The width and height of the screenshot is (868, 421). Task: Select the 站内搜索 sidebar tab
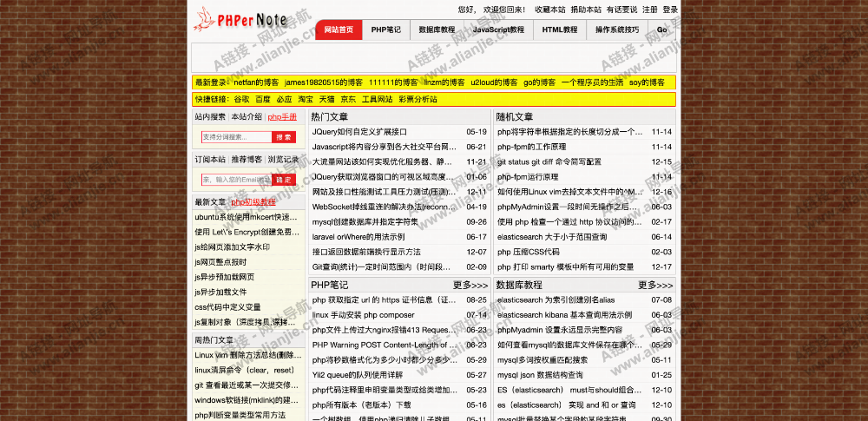click(210, 117)
